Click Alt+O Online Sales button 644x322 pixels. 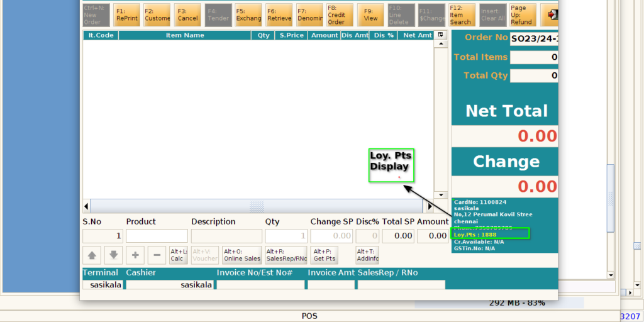242,255
